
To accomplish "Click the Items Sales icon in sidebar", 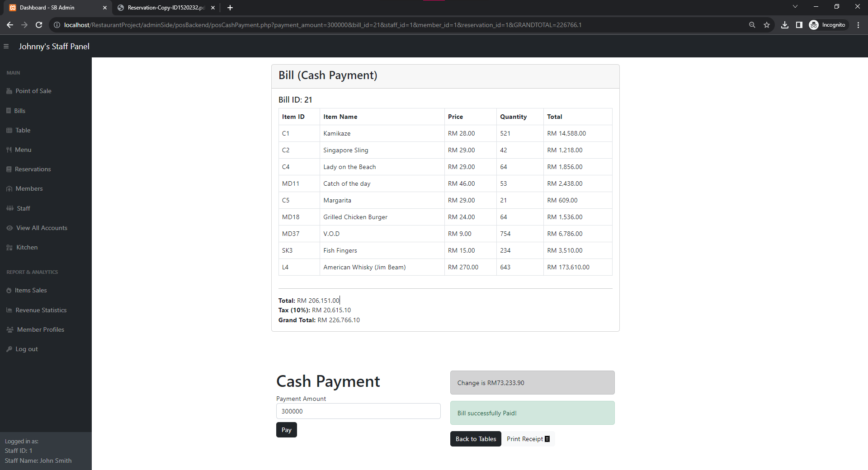I will click(x=9, y=291).
